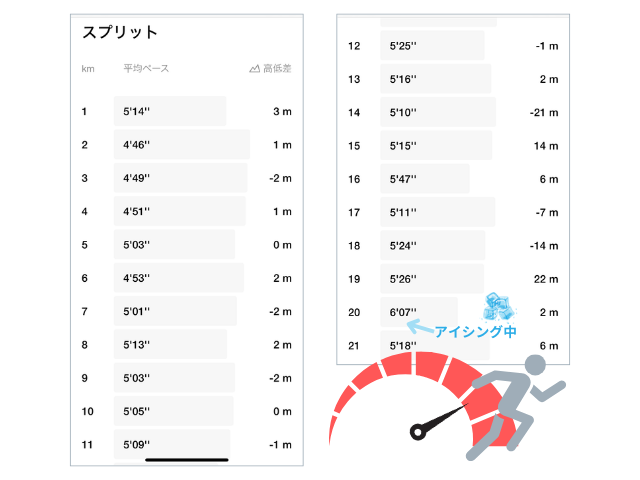The image size is (640, 480).
Task: Click the speedometer needle hub
Action: coord(418,432)
